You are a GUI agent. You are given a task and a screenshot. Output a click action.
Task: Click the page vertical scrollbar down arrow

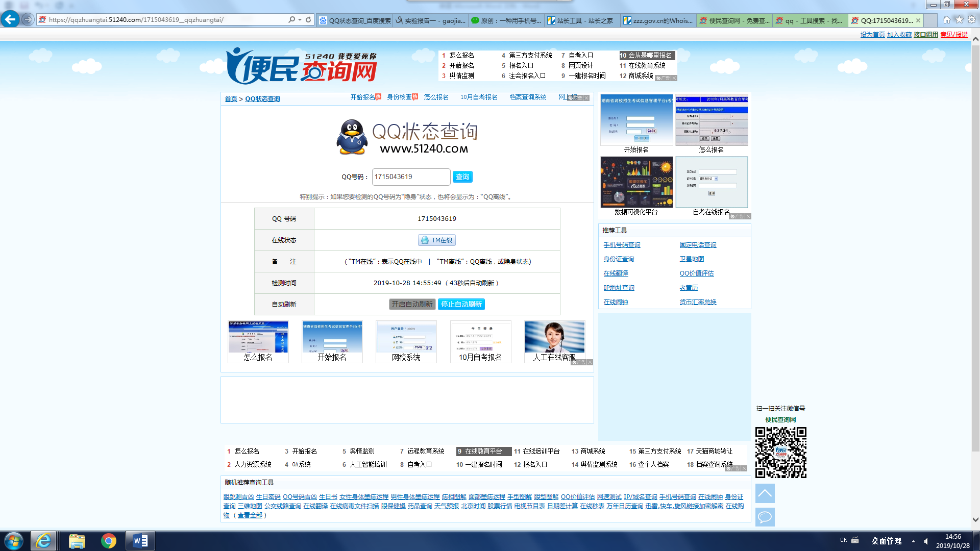975,519
